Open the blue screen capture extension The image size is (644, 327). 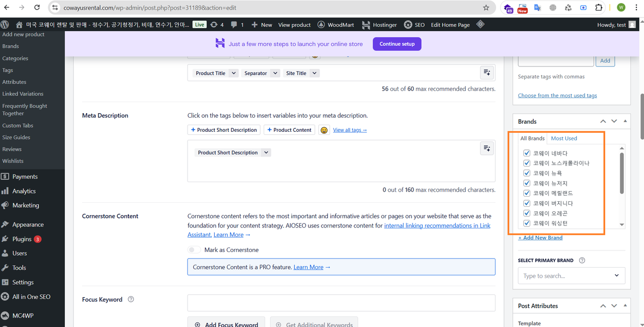pyautogui.click(x=583, y=8)
